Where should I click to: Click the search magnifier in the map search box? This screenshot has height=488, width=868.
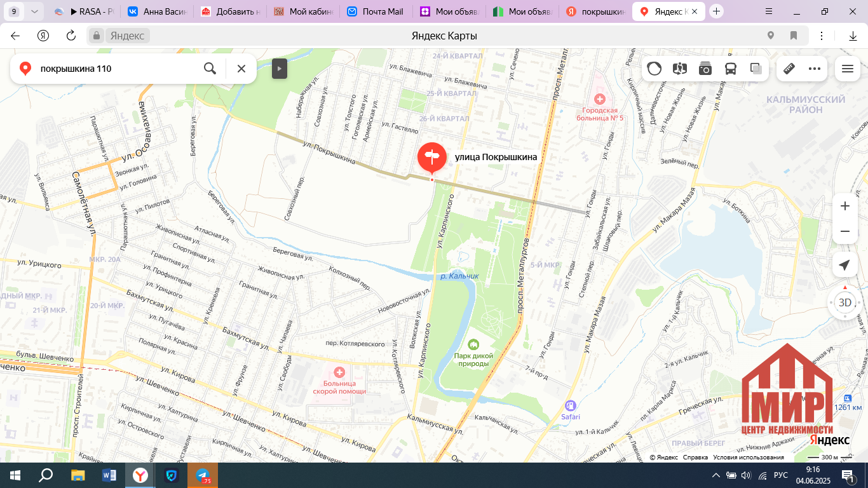[210, 69]
